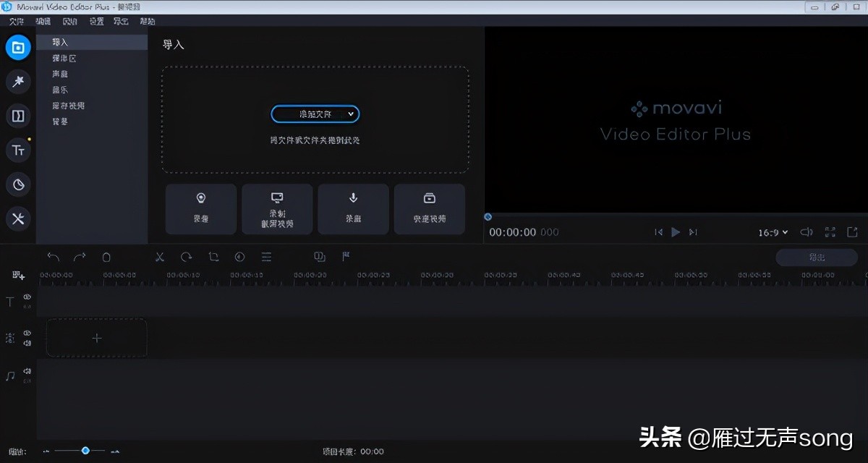Open the Transitions panel icon

18,116
